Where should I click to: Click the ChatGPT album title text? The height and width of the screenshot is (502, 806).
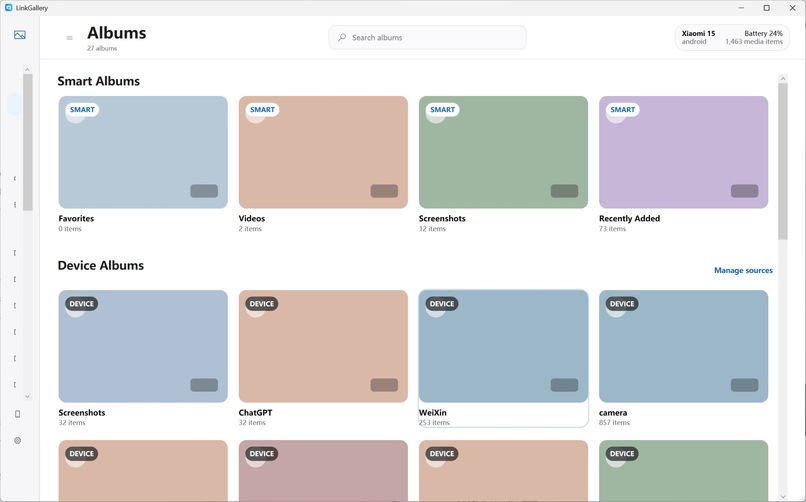pyautogui.click(x=255, y=413)
